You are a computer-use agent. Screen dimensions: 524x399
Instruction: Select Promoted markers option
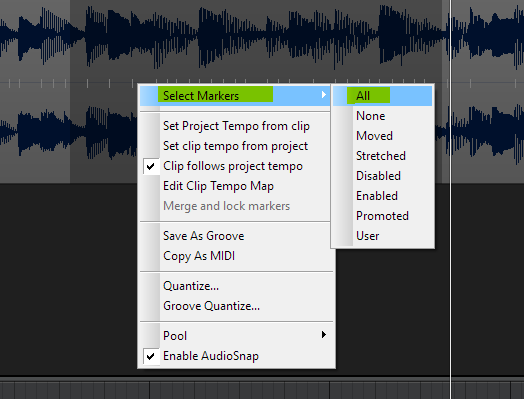point(382,216)
